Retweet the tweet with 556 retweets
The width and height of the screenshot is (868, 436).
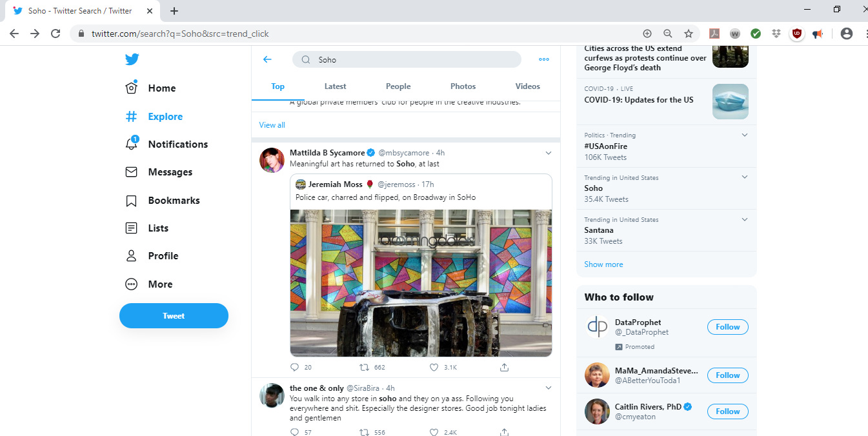[365, 432]
